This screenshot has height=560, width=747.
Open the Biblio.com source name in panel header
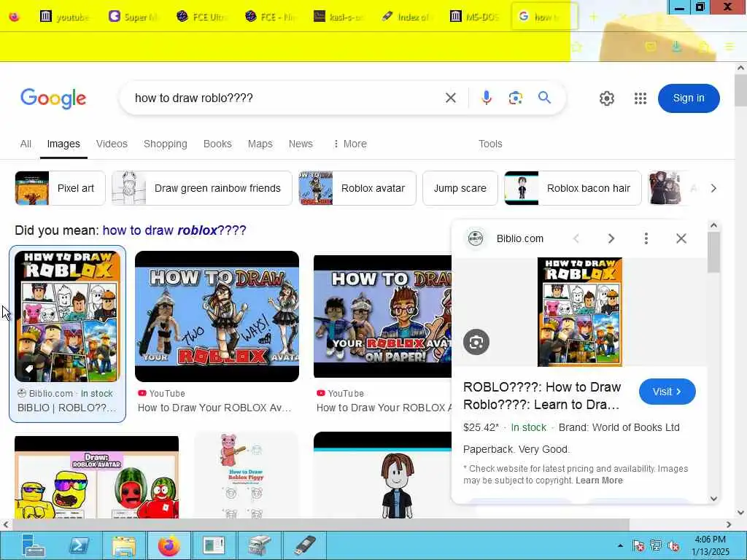tap(519, 238)
